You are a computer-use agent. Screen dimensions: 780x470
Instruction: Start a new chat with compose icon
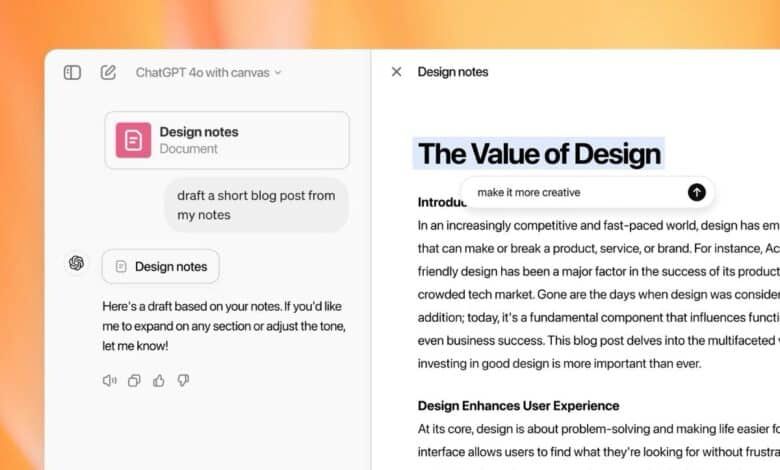tap(108, 72)
